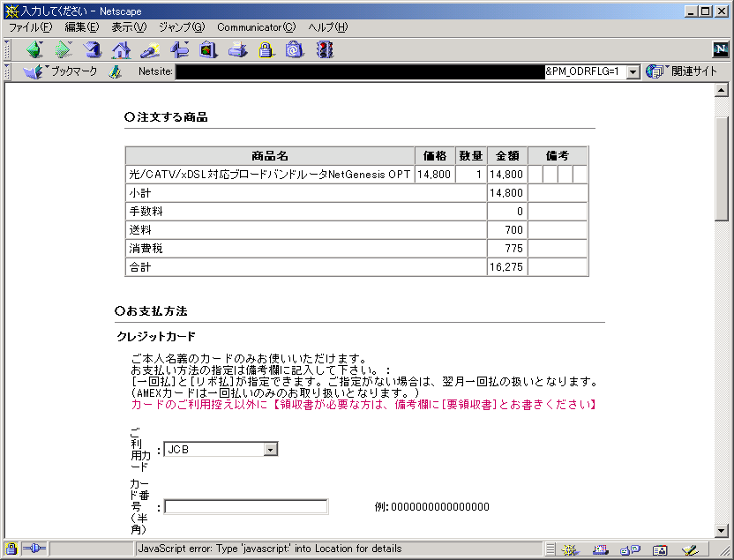Screen dimensions: 734x560
Task: Print the page using the printer icon
Action: 237,49
